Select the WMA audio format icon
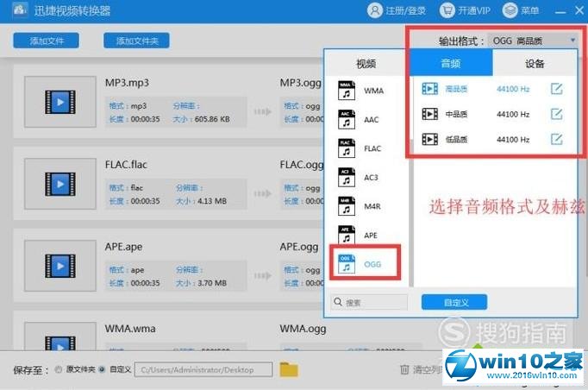 346,91
